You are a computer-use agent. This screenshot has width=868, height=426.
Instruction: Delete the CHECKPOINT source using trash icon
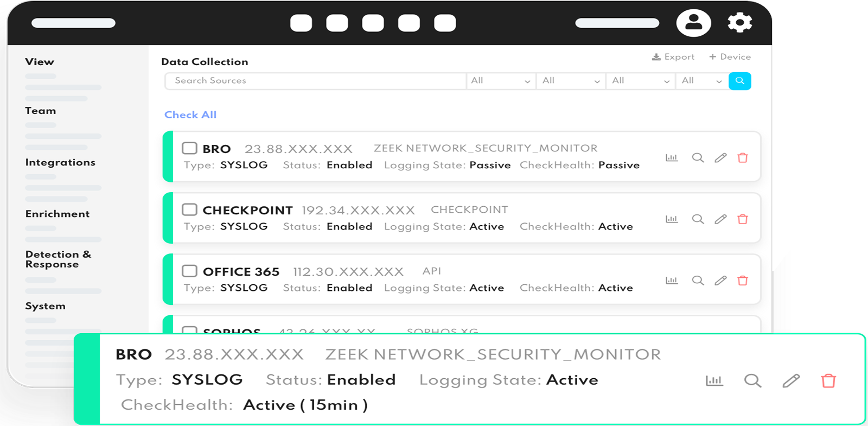coord(743,219)
